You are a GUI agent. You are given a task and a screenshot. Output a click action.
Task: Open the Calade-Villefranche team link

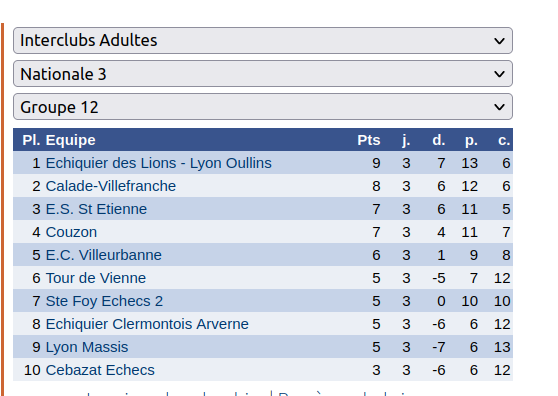[x=111, y=186]
